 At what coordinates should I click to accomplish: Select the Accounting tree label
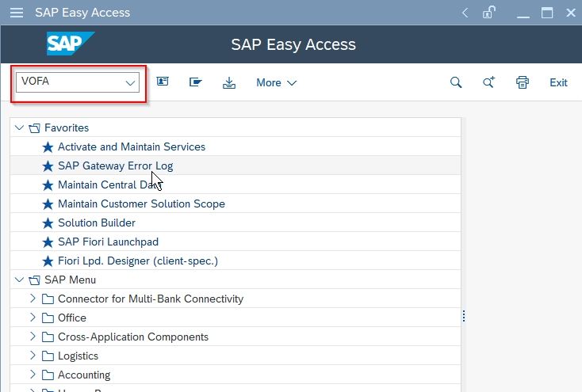pyautogui.click(x=84, y=375)
